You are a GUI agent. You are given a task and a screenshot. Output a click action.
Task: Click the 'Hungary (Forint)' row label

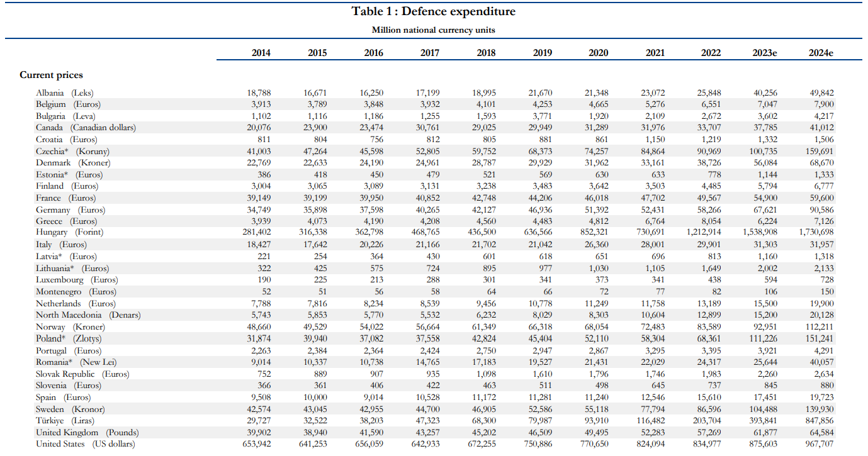[x=69, y=233]
